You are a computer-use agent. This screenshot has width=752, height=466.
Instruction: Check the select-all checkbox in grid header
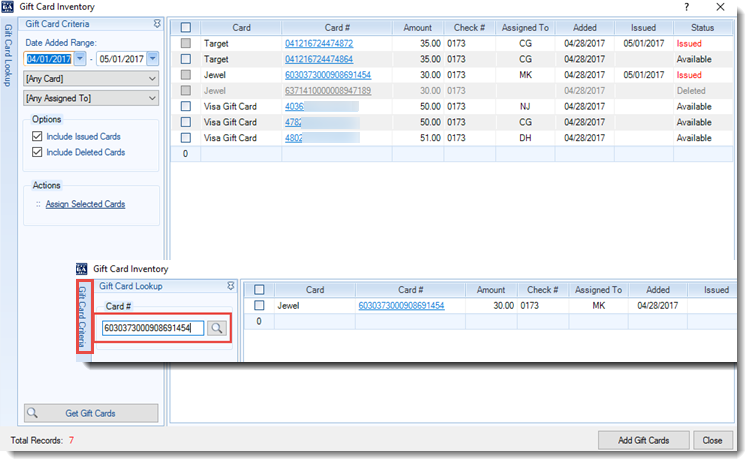click(x=185, y=28)
